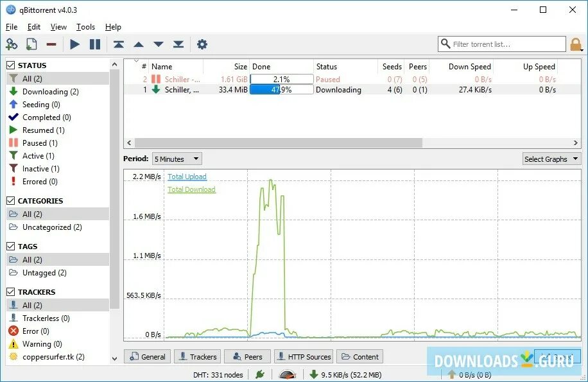
Task: Resume torrents with the play icon
Action: point(74,44)
